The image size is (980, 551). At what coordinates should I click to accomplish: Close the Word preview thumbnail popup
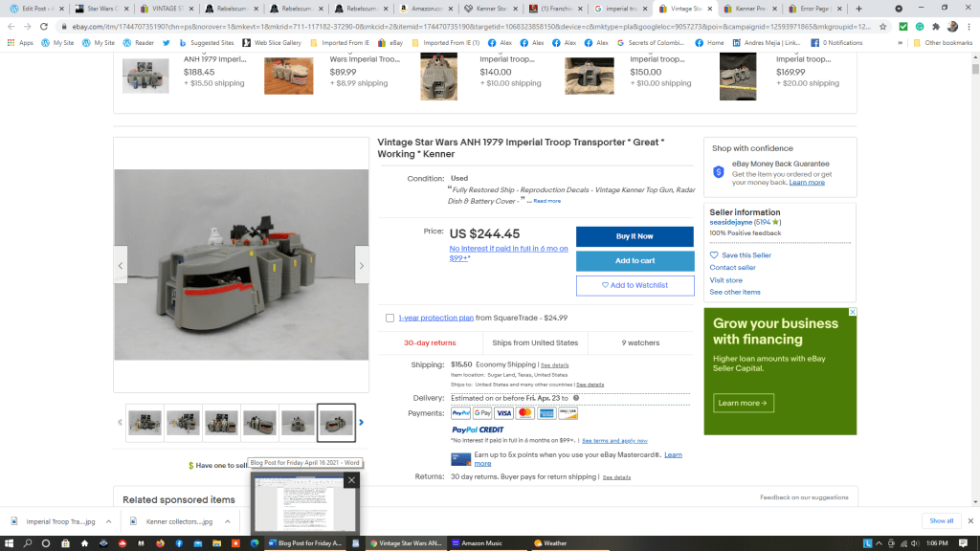coord(351,480)
